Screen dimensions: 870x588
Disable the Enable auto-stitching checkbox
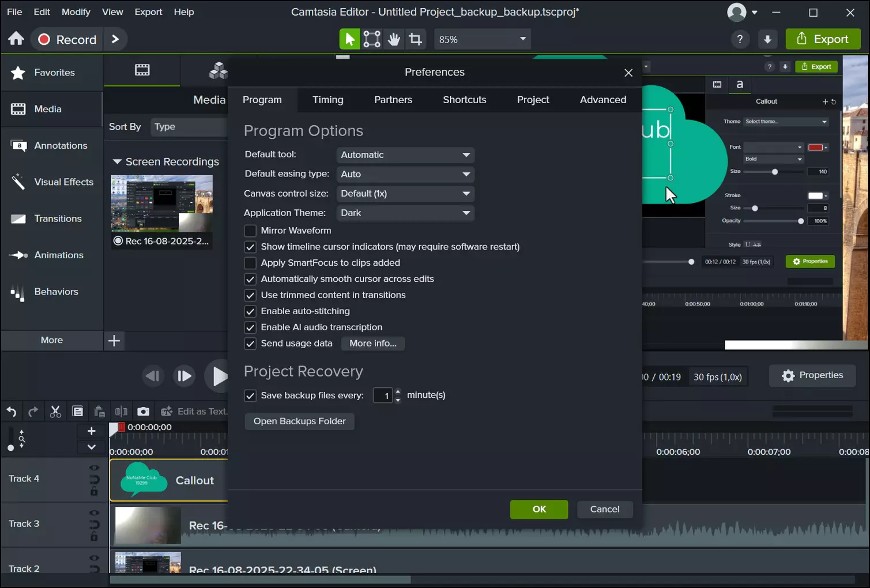click(250, 311)
